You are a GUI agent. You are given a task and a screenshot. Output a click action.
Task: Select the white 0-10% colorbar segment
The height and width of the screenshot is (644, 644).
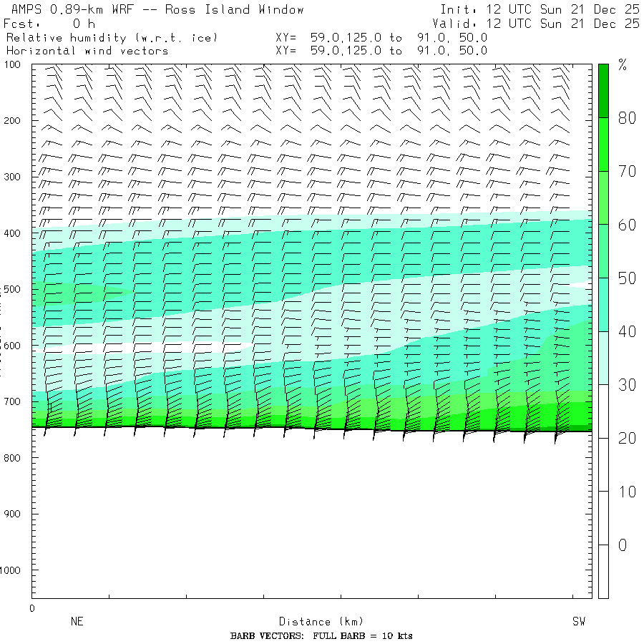pos(603,518)
